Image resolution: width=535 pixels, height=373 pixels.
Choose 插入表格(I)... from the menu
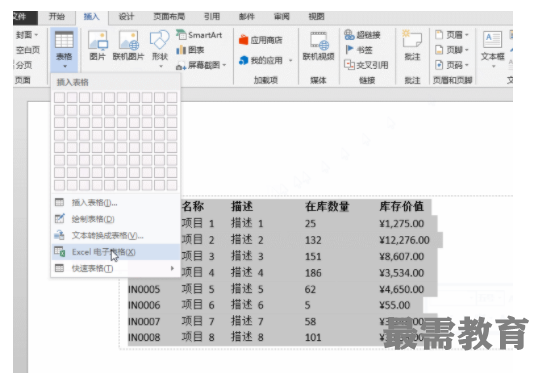(x=115, y=203)
